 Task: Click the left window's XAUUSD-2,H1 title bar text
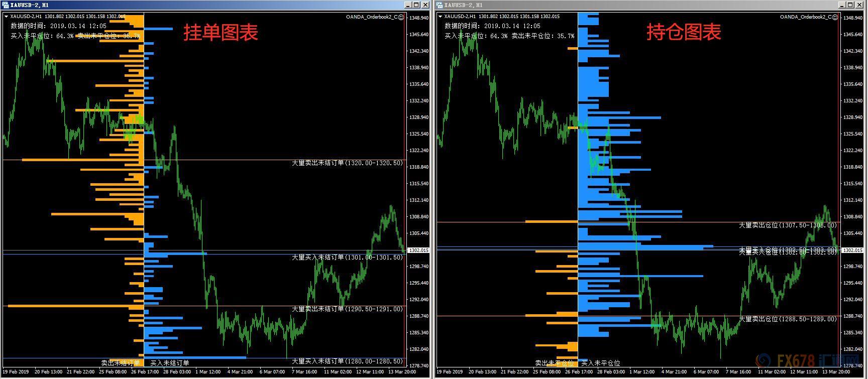pos(29,5)
